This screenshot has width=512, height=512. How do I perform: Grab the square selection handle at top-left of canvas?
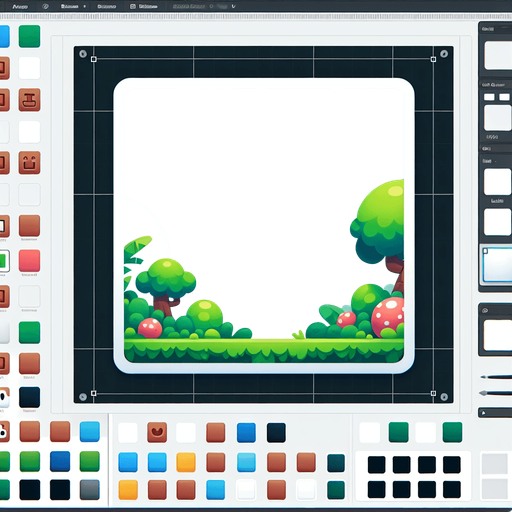94,59
